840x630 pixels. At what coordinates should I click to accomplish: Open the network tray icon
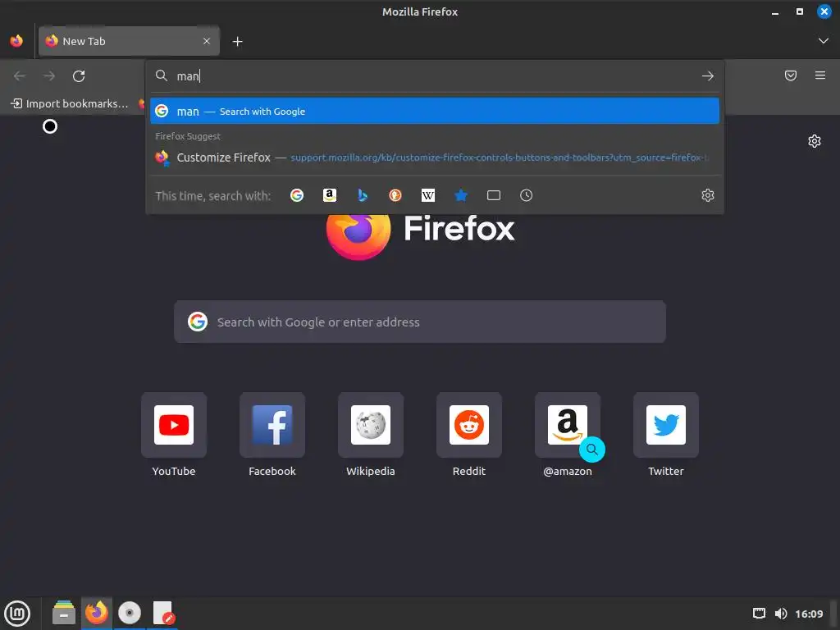759,614
